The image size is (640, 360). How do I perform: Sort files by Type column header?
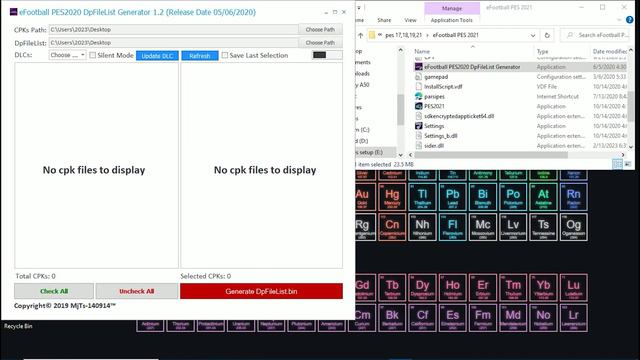(542, 51)
